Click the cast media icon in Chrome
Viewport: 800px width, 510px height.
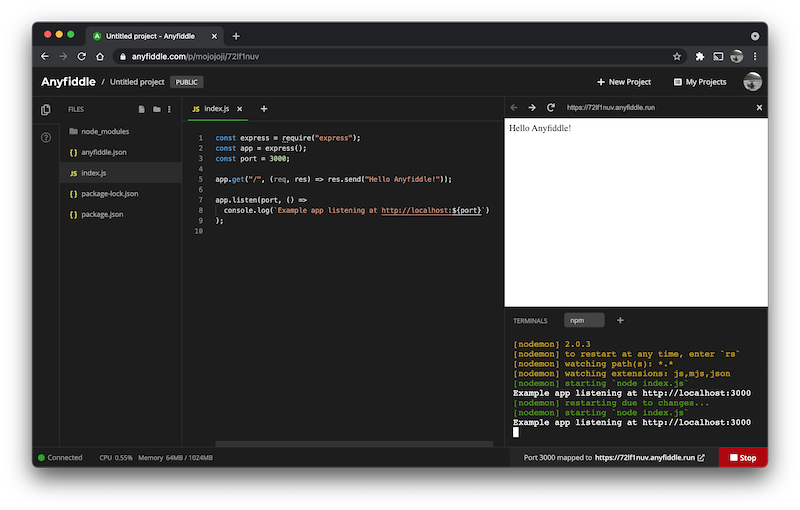(x=718, y=57)
